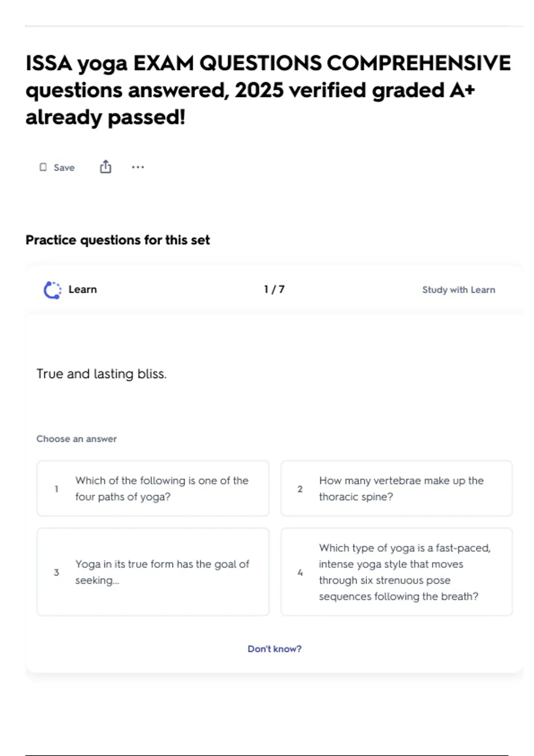The image size is (534, 756).
Task: Choose the fast-paced intense yoga style answer
Action: tap(396, 572)
